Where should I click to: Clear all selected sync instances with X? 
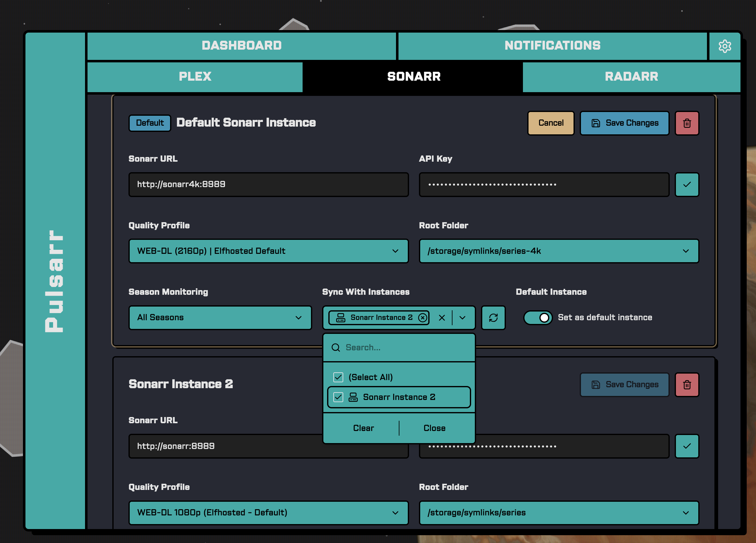pos(442,317)
